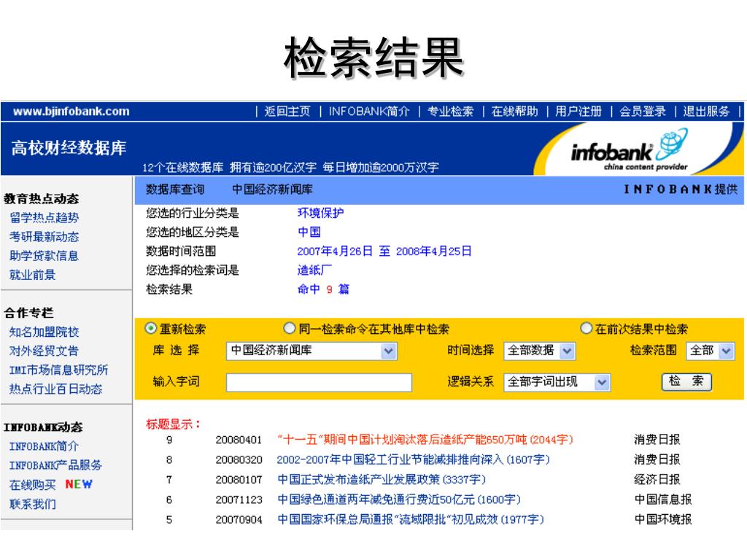Open INFOBANK简介 in top menu
This screenshot has width=747, height=560.
[x=368, y=112]
